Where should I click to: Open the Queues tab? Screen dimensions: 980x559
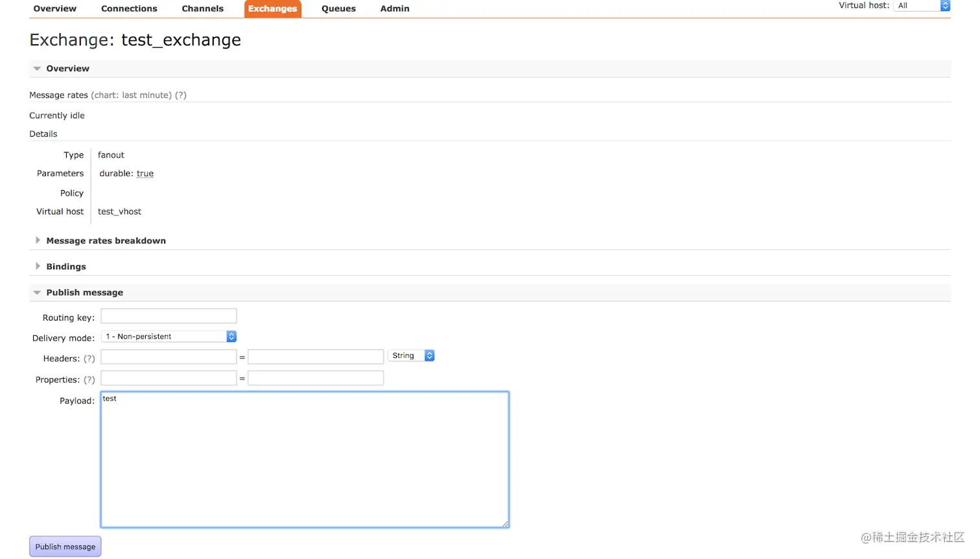[x=338, y=8]
